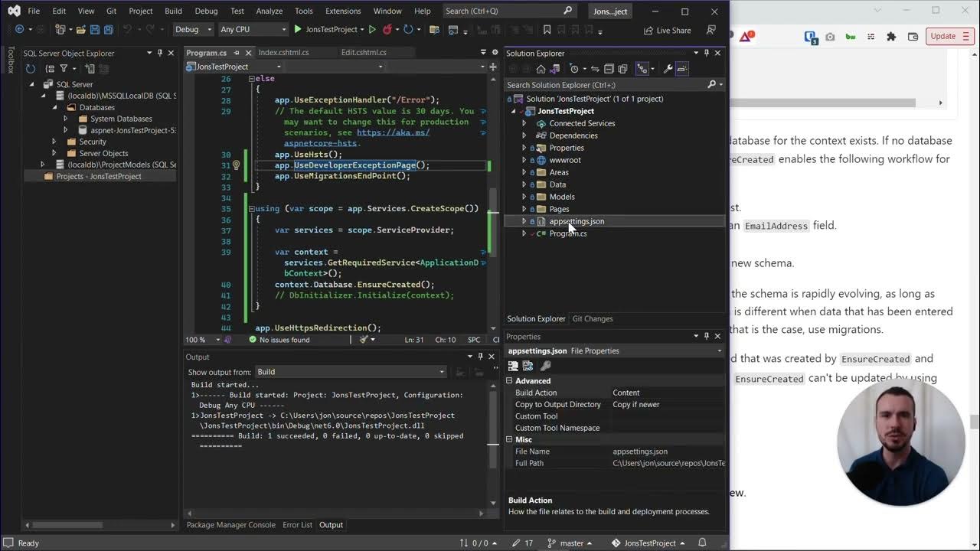Image resolution: width=980 pixels, height=551 pixels.
Task: Open Properties wrench icon in Solution Explorer
Action: tap(668, 69)
